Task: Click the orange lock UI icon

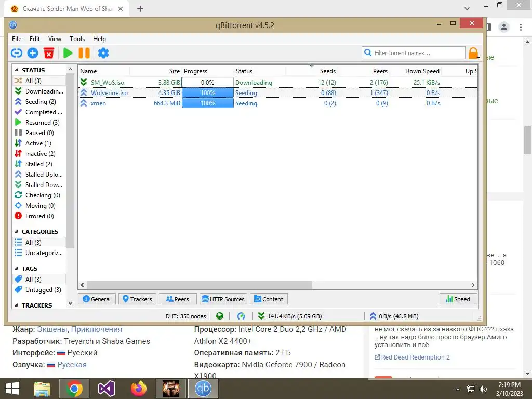Action: point(473,54)
